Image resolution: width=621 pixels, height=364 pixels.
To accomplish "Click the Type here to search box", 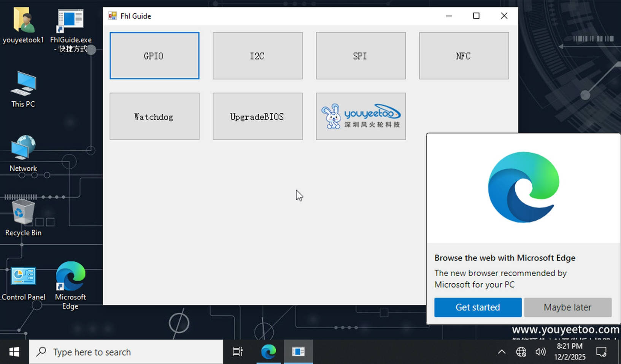I will tap(125, 352).
